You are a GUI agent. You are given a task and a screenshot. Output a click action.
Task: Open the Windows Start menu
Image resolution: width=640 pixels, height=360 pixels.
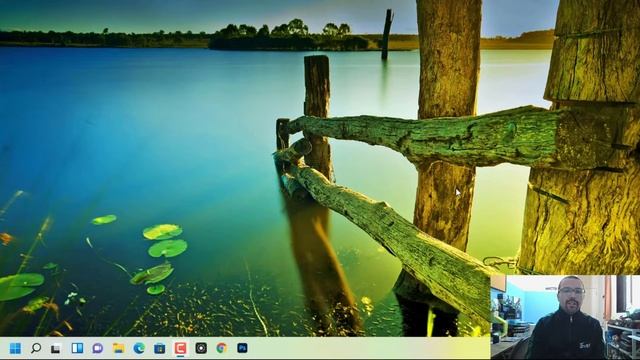click(15, 348)
